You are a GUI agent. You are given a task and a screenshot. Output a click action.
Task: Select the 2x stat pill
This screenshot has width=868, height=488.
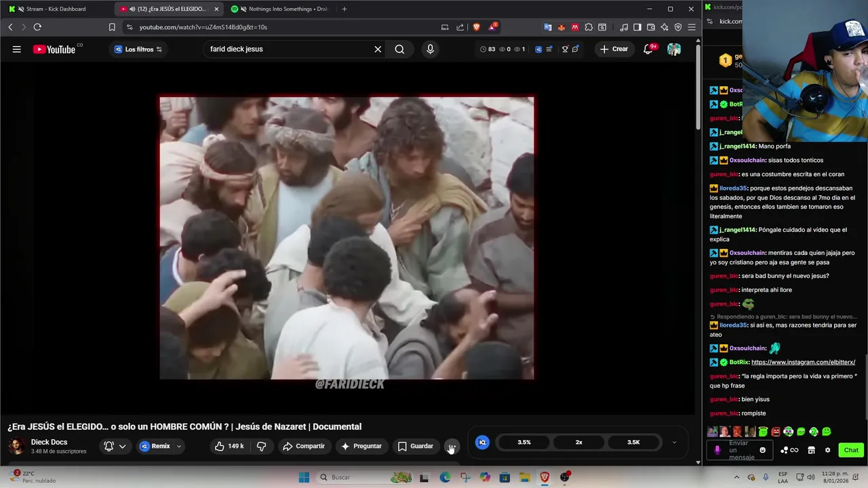579,442
